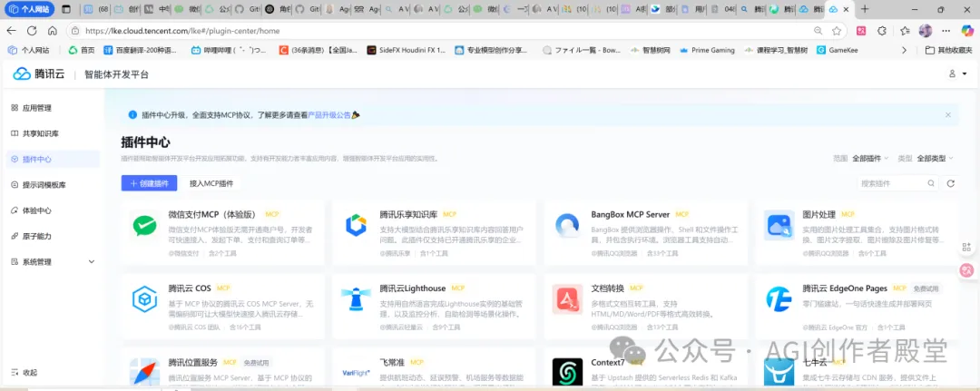Click the BangBox MCP Server title
This screenshot has height=391, width=980.
pyautogui.click(x=630, y=214)
